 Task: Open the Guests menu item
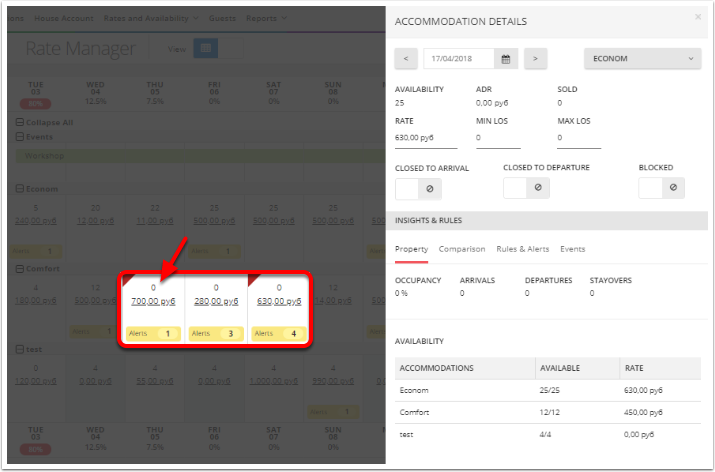[222, 18]
